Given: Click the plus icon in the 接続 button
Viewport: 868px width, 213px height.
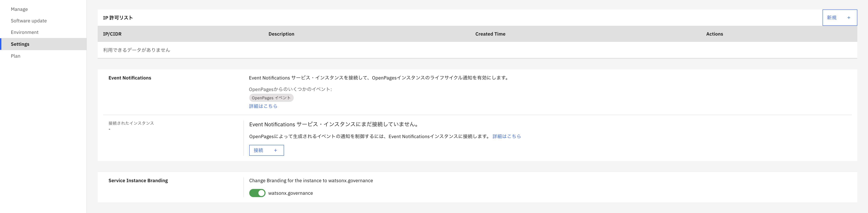Looking at the screenshot, I should pyautogui.click(x=275, y=150).
